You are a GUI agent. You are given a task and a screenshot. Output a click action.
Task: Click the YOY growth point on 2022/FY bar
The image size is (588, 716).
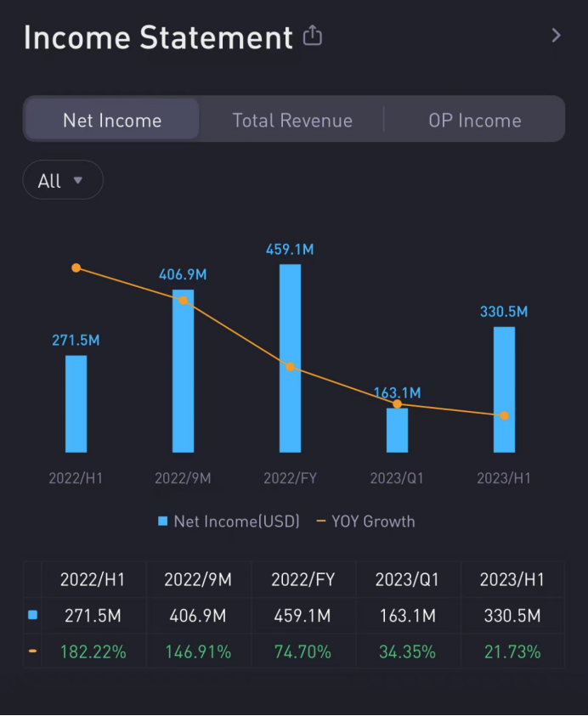click(290, 367)
